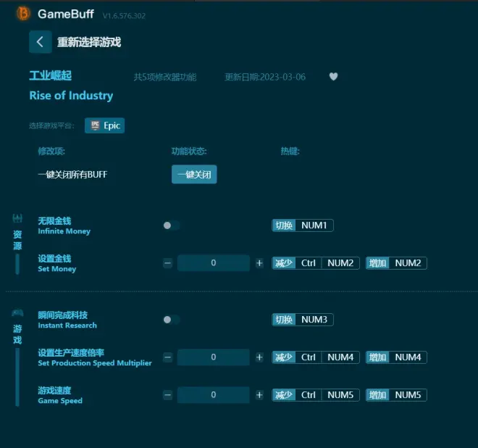Click the Epic platform icon
478x448 pixels.
point(94,125)
